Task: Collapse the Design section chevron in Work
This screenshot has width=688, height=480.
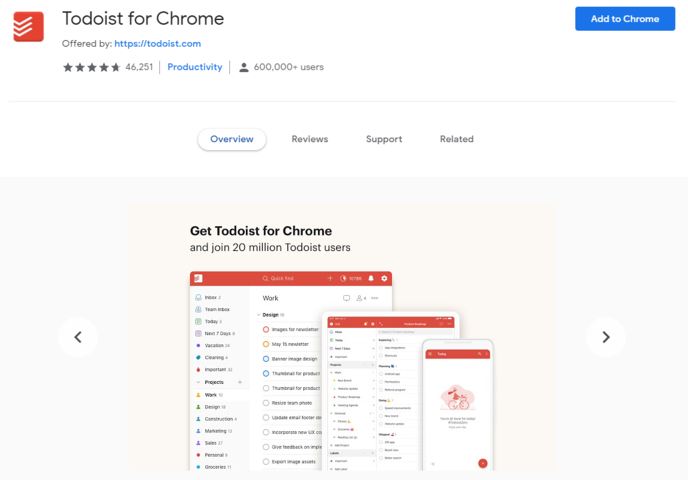Action: coord(258,315)
